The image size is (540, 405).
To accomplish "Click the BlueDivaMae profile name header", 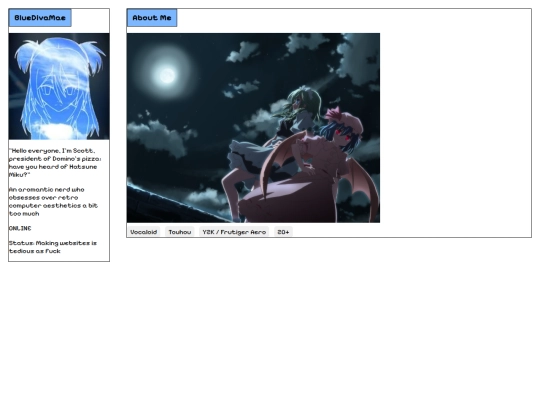I will coord(40,18).
